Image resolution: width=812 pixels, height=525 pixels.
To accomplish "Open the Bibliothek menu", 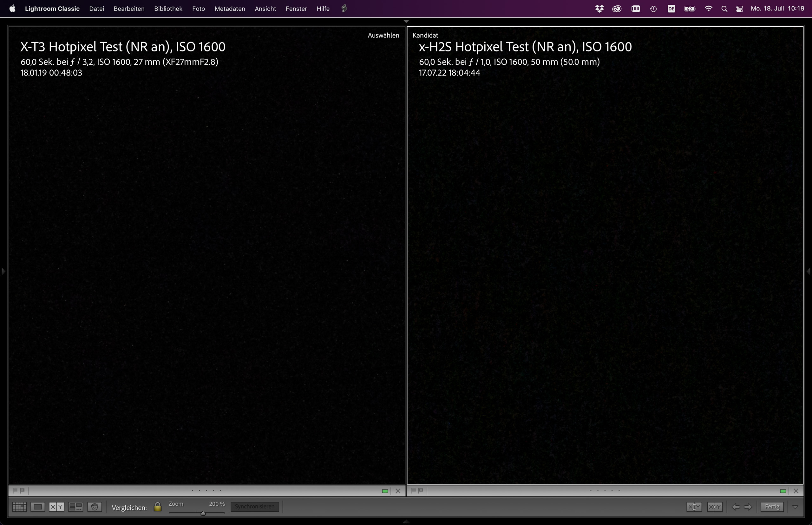I will pyautogui.click(x=168, y=9).
